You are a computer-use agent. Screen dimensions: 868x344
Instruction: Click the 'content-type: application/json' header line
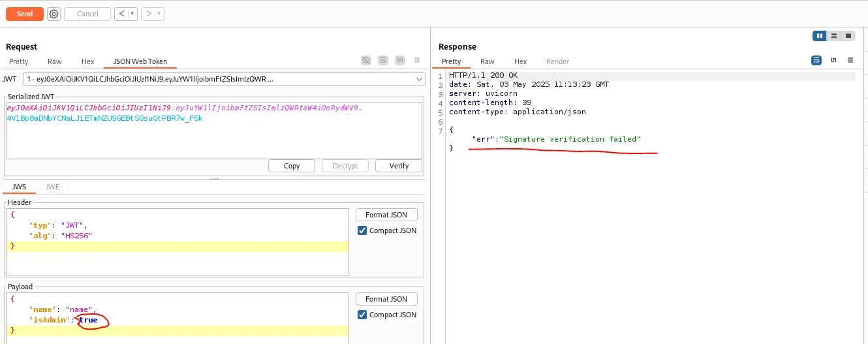[x=518, y=112]
